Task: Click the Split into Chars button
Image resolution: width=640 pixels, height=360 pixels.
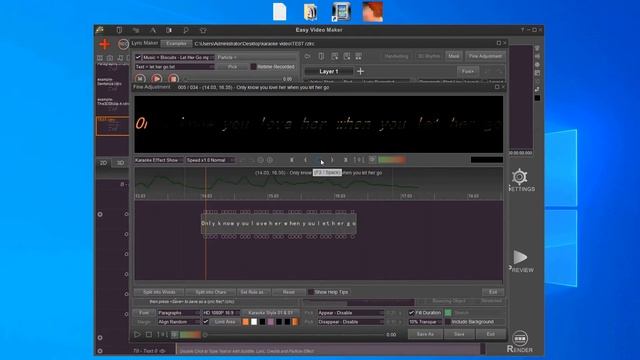Action: pos(211,292)
